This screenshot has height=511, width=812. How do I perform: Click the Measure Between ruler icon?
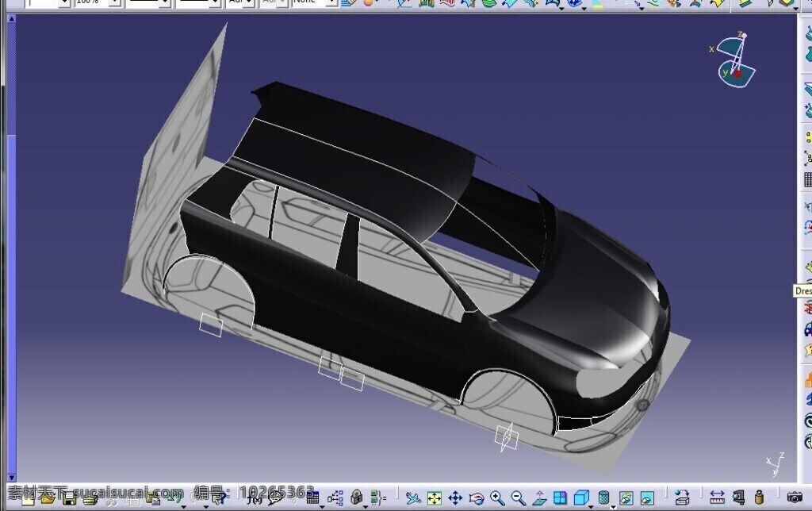point(717,498)
